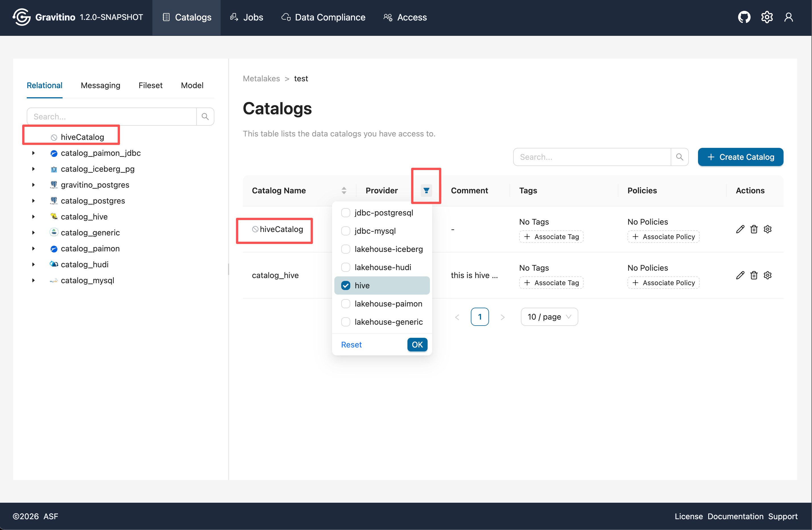Image resolution: width=812 pixels, height=530 pixels.
Task: Click the sidebar search magnifier icon
Action: (205, 116)
